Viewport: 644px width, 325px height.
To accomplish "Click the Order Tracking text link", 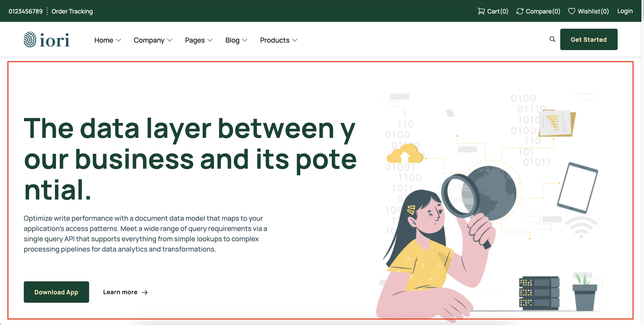I will [x=72, y=11].
